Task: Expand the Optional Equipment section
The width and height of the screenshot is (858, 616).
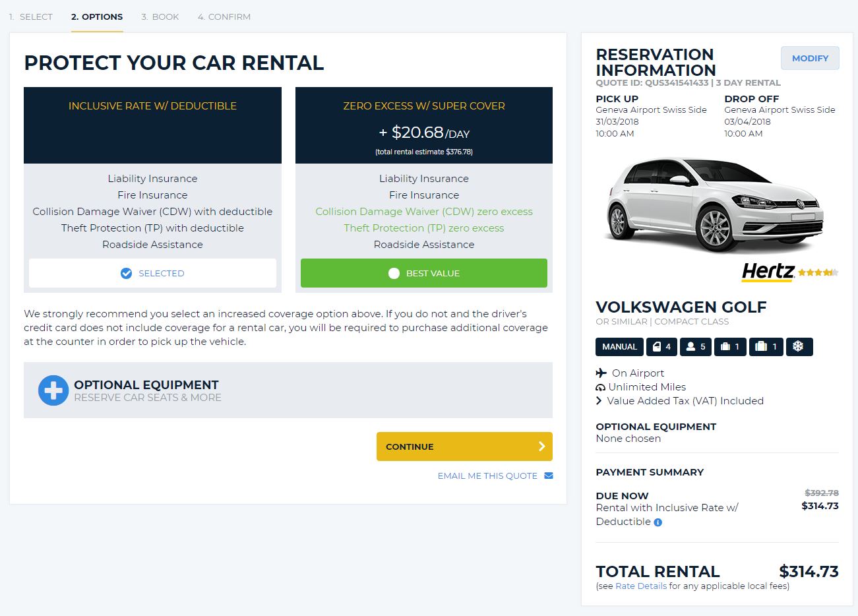Action: [x=288, y=390]
